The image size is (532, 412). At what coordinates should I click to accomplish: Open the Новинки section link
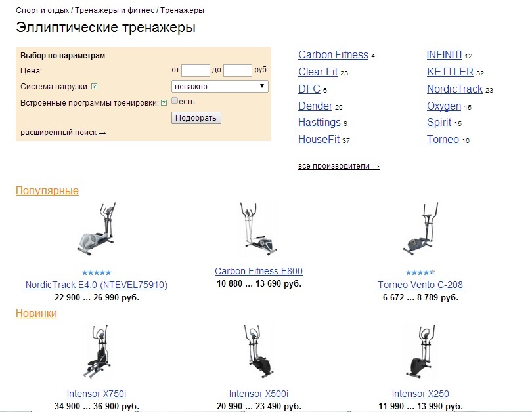(36, 313)
